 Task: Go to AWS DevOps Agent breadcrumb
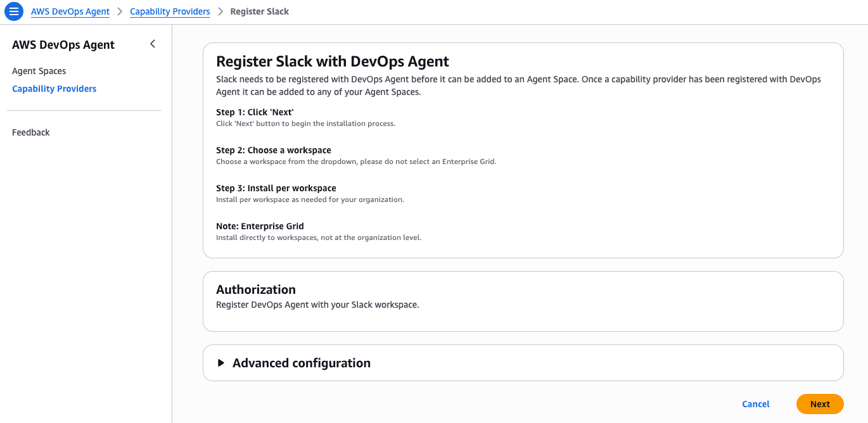[70, 11]
